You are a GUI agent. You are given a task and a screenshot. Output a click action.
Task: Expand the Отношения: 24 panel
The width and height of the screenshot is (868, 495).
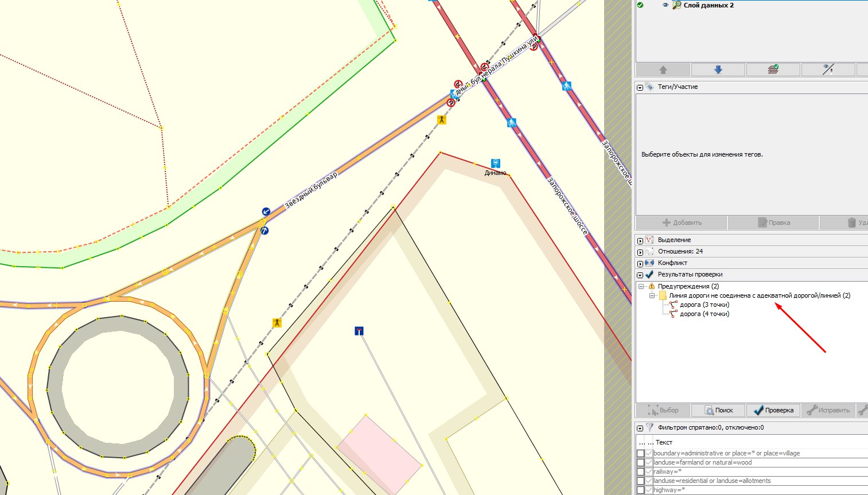point(640,252)
